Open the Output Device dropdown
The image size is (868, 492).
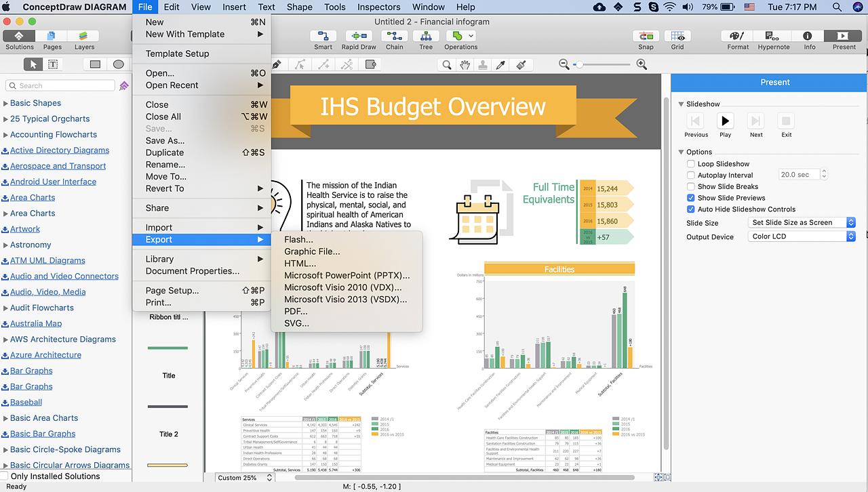point(802,237)
